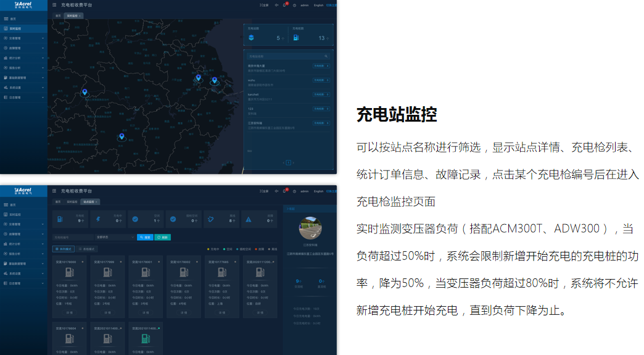644x355 pixels.
Task: Expand 报表分析 menu in station view sidebar
Action: tap(23, 254)
